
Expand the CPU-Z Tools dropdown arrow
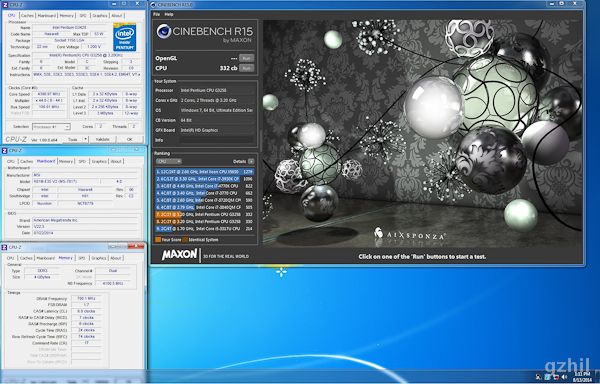(x=86, y=139)
